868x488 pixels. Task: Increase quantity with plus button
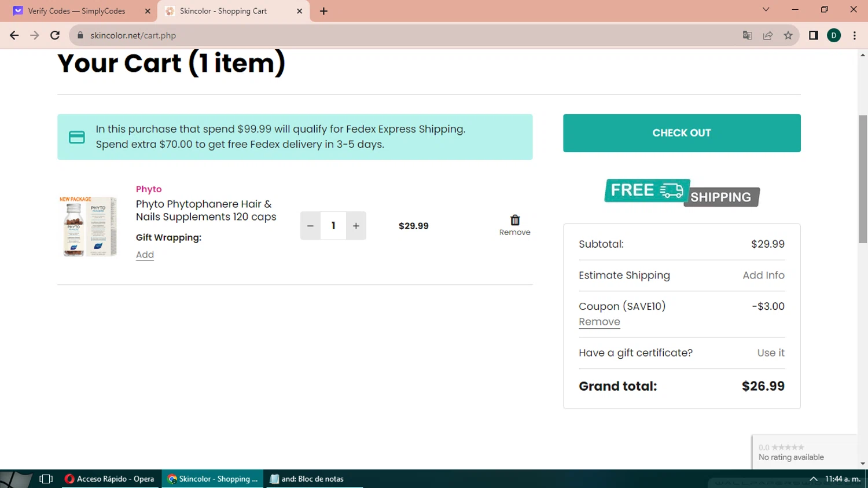(x=356, y=226)
